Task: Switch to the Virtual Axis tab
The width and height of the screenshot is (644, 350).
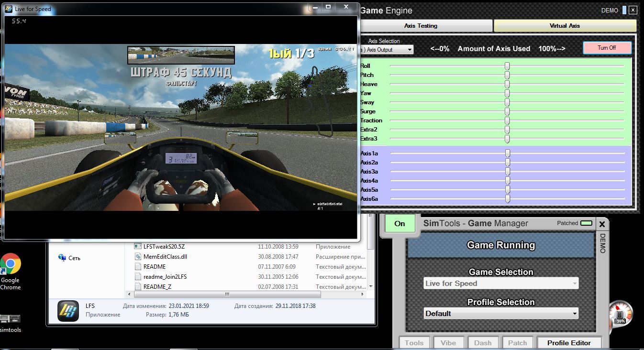Action: pyautogui.click(x=565, y=26)
